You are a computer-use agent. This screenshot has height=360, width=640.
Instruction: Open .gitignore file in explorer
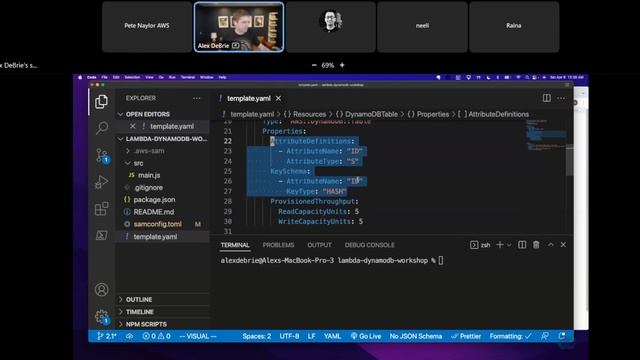click(x=149, y=187)
